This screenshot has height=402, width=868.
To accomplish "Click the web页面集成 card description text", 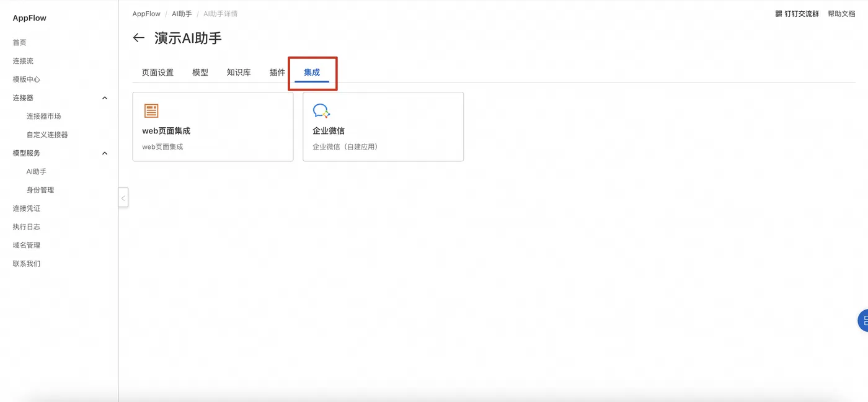I will 162,147.
